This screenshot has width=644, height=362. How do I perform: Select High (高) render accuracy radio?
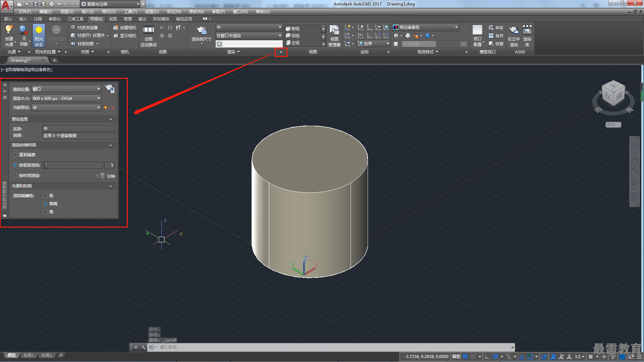46,212
